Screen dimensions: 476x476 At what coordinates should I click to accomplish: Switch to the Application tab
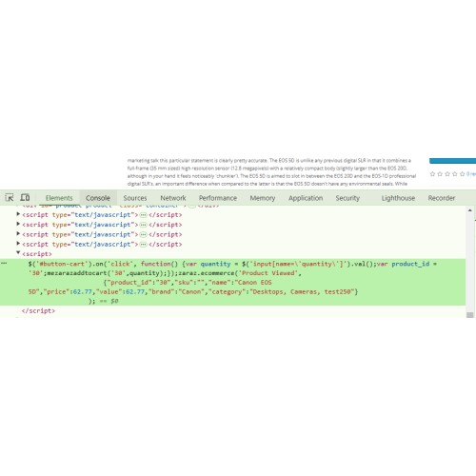click(306, 198)
